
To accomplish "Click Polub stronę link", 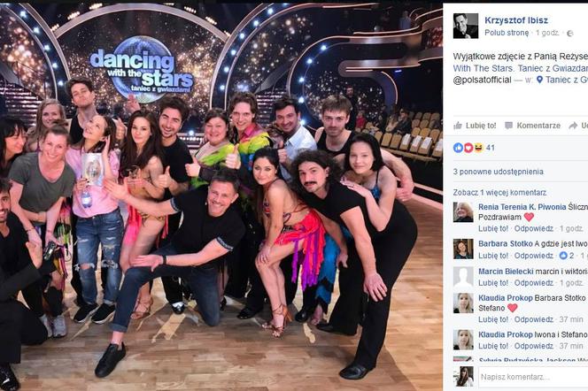I will 507,33.
